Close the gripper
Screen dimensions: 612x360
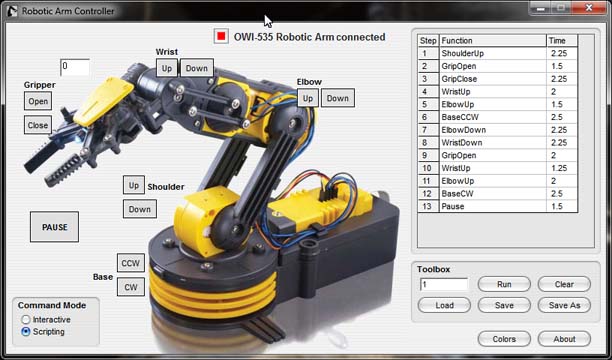(38, 125)
